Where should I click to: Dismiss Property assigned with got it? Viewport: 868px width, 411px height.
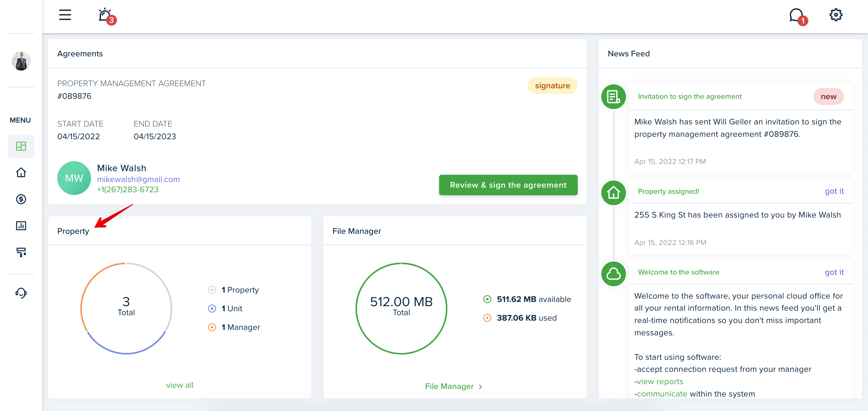pyautogui.click(x=834, y=191)
